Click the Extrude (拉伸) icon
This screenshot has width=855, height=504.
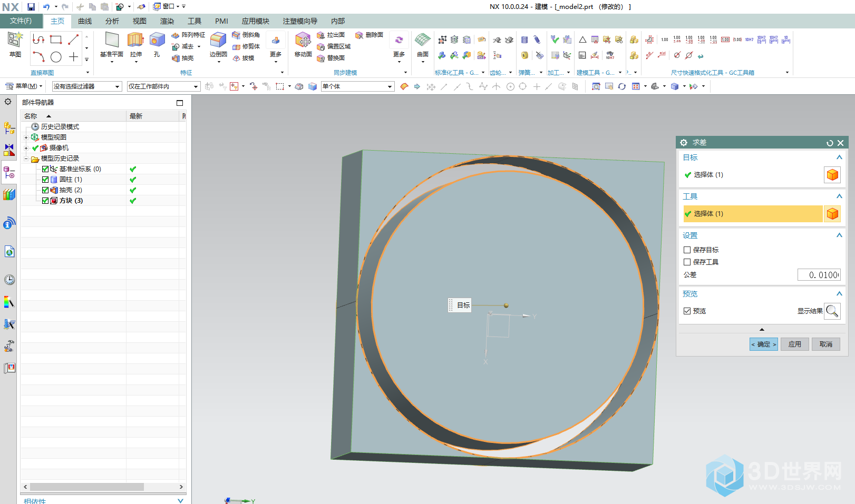(135, 40)
